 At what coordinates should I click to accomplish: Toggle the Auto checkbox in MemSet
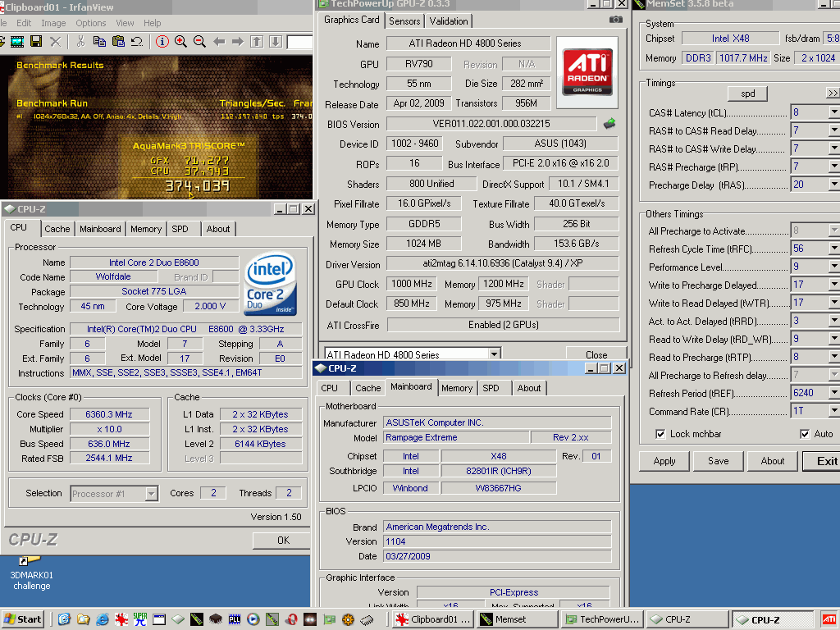pos(804,434)
